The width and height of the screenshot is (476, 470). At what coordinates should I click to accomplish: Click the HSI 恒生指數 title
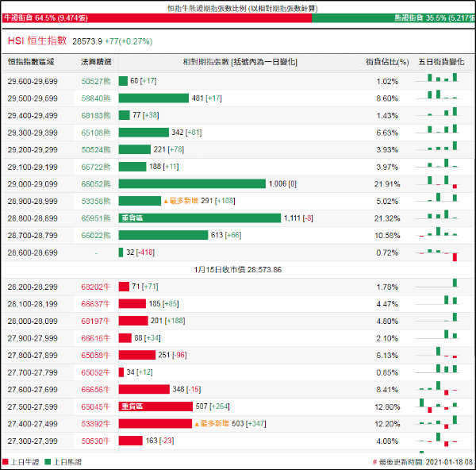click(x=37, y=40)
